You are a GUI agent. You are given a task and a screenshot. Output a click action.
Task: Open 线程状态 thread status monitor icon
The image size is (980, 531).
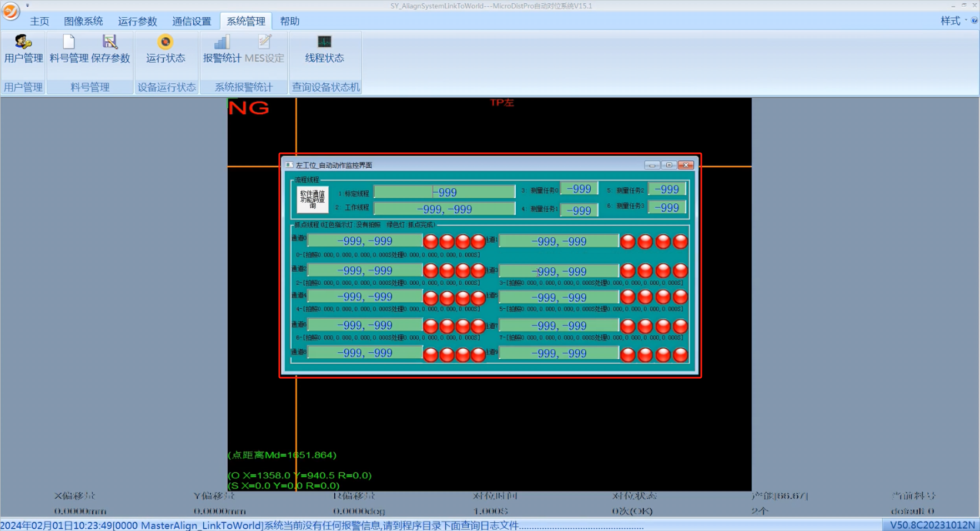(x=324, y=42)
